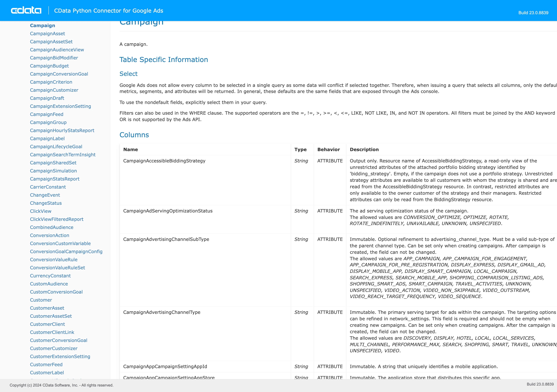Image resolution: width=557 pixels, height=392 pixels.
Task: Click the CData logo in the header
Action: click(26, 10)
